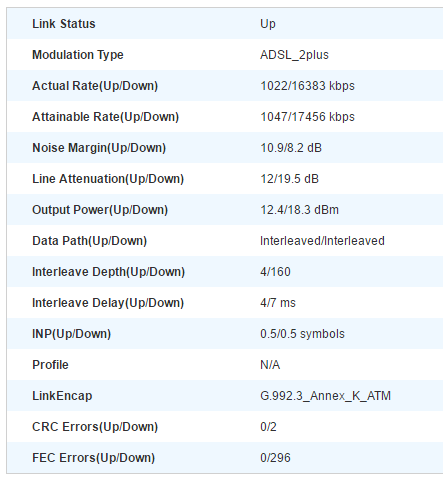Click the CRC Errors(Up/Down) label

(x=95, y=427)
